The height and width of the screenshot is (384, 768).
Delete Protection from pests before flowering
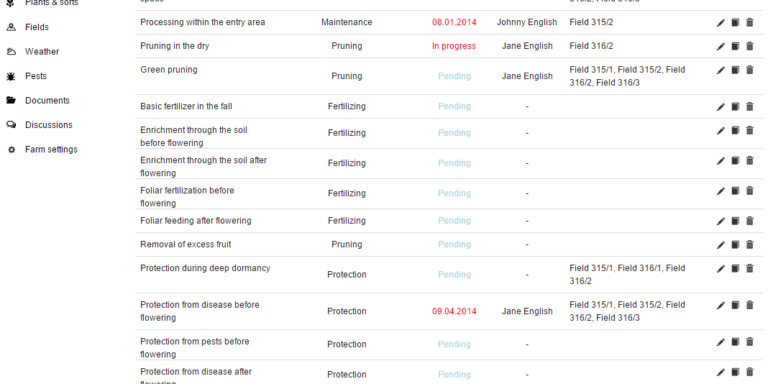point(749,342)
